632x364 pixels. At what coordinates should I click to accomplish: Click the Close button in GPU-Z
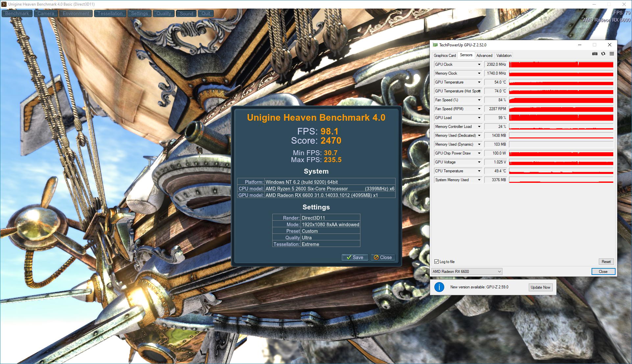pyautogui.click(x=603, y=271)
